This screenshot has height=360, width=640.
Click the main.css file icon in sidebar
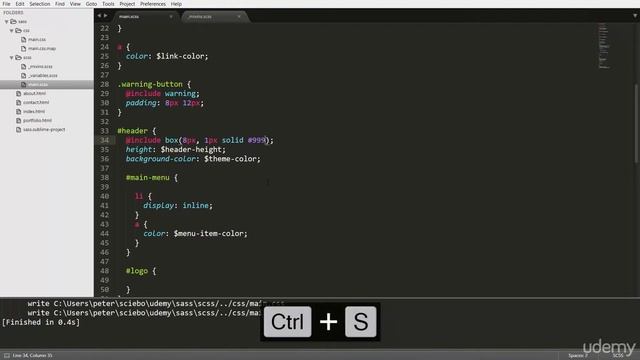(x=24, y=40)
